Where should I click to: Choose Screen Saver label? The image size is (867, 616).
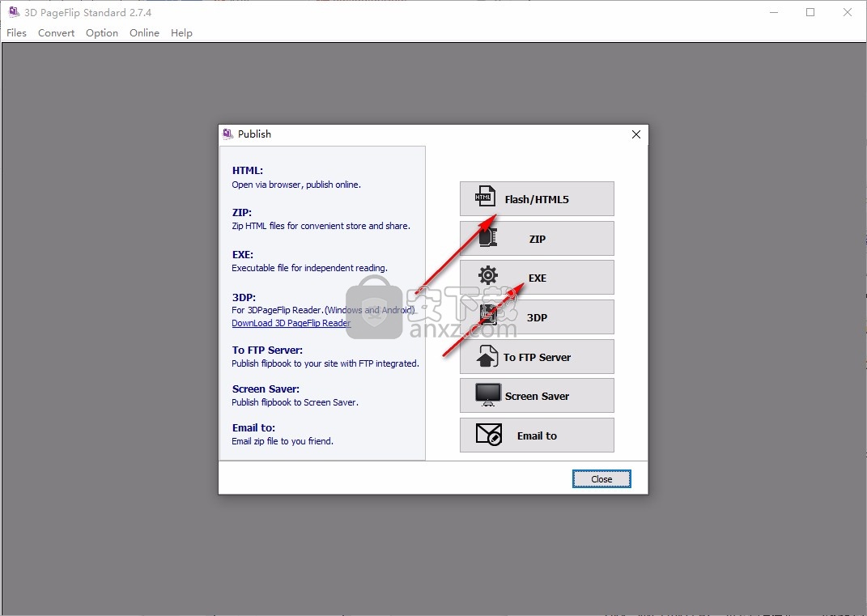coord(537,396)
